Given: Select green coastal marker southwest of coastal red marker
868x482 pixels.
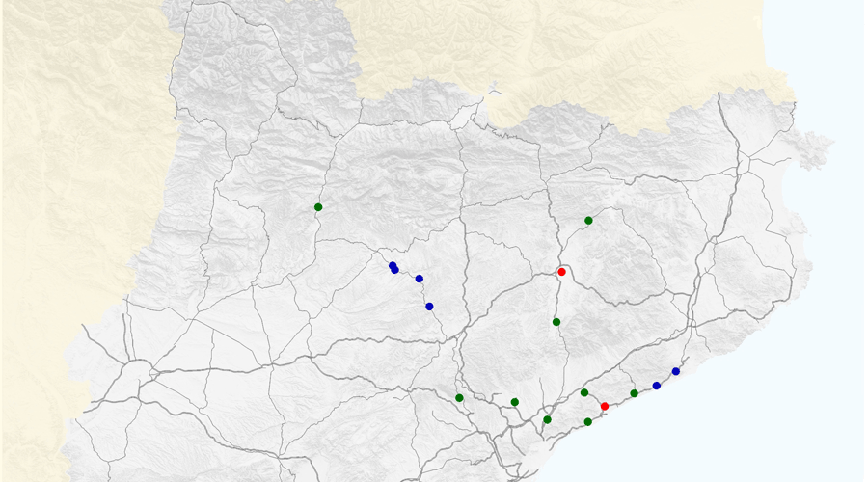Looking at the screenshot, I should tap(588, 422).
